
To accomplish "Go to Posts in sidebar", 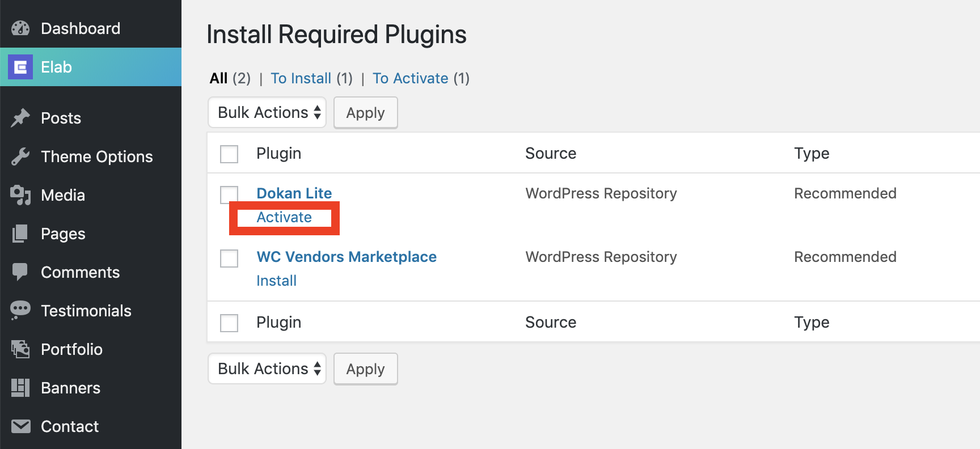I will tap(91, 118).
